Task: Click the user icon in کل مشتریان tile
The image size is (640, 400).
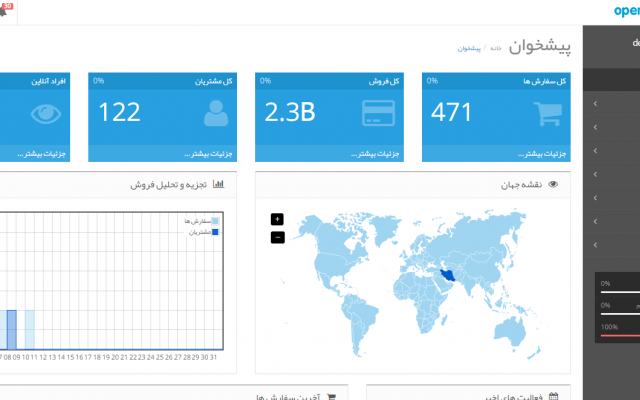Action: pyautogui.click(x=216, y=113)
